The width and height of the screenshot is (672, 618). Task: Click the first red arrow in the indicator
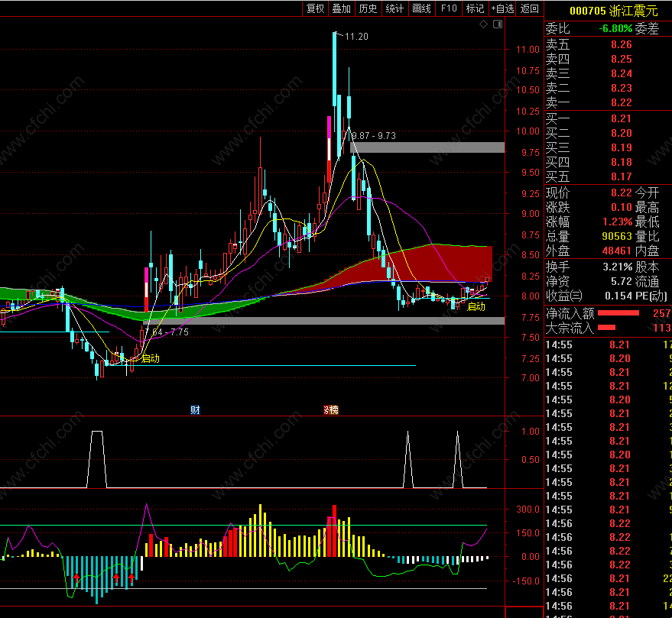[76, 579]
